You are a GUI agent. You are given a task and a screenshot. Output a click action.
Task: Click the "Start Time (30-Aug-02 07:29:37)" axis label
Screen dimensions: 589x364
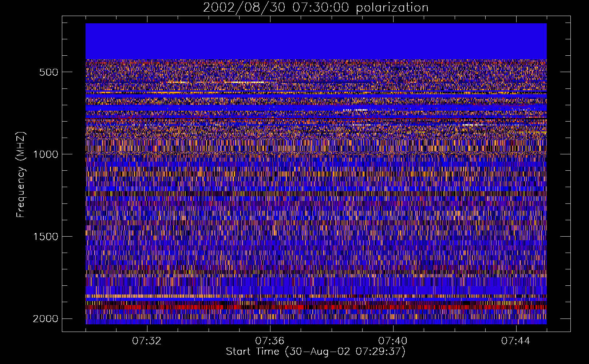click(x=316, y=352)
